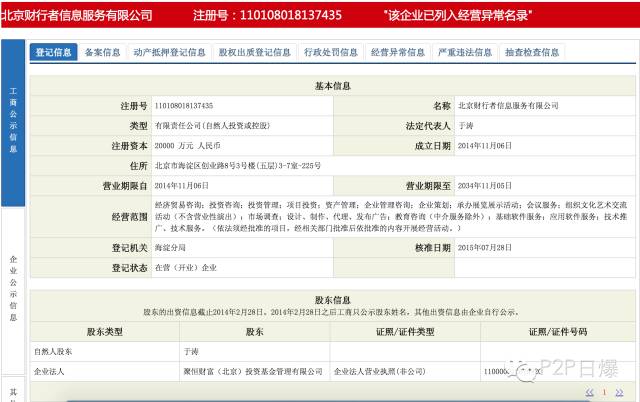Screen dimensions: 640x402
Task: Select the 登记信息 tab
Action: click(x=53, y=52)
